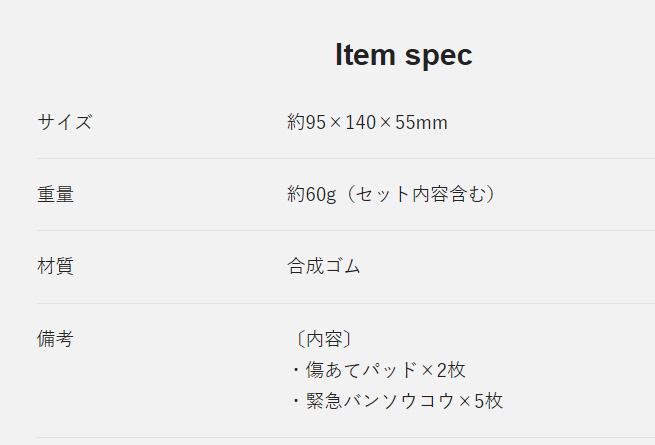Click the Item spec heading
The image size is (655, 445).
[404, 55]
